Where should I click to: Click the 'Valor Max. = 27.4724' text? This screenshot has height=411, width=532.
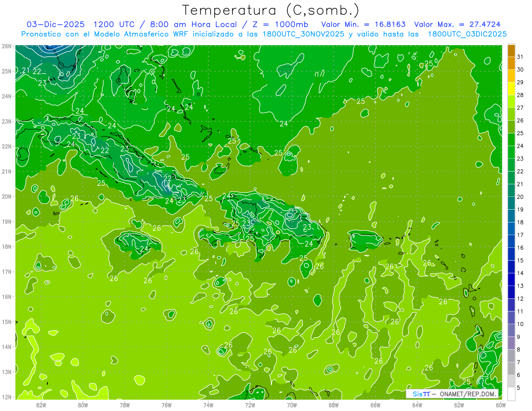[458, 24]
